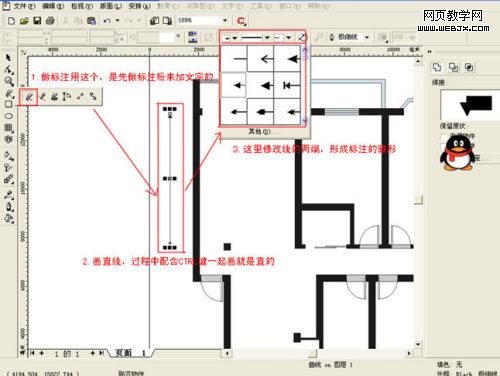Pick the Freehand tool in flyout
The height and width of the screenshot is (376, 500).
29,97
